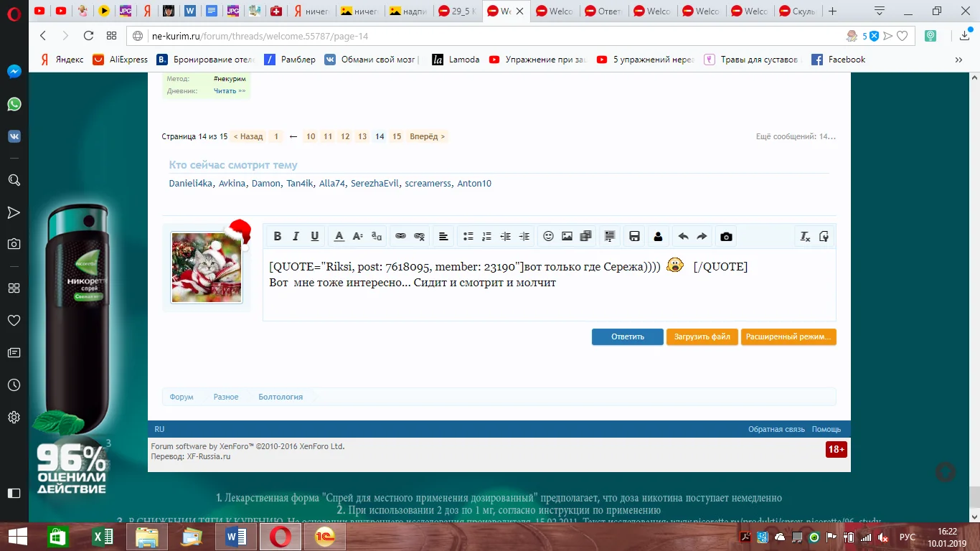Save draft using the floppy disk icon
This screenshot has width=980, height=551.
coord(635,237)
